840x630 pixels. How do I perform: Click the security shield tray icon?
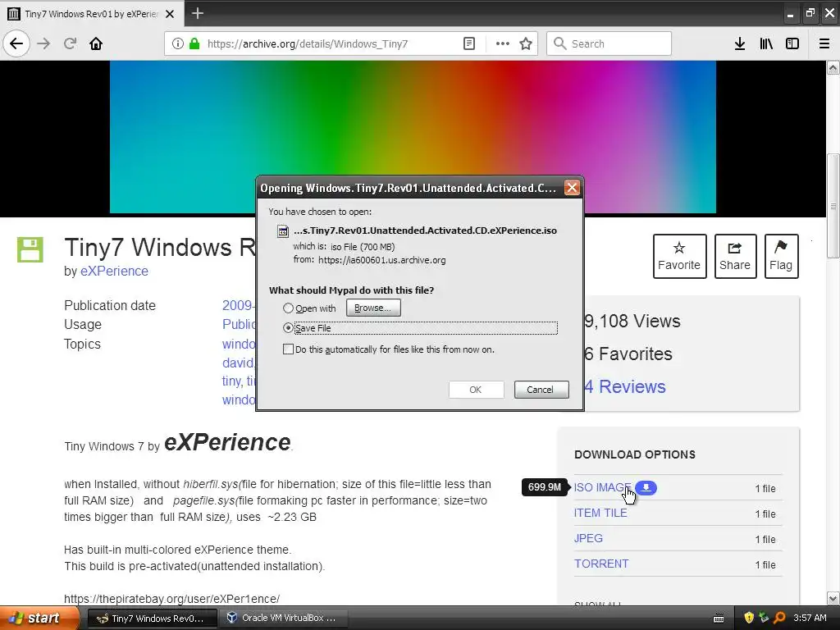(x=749, y=618)
